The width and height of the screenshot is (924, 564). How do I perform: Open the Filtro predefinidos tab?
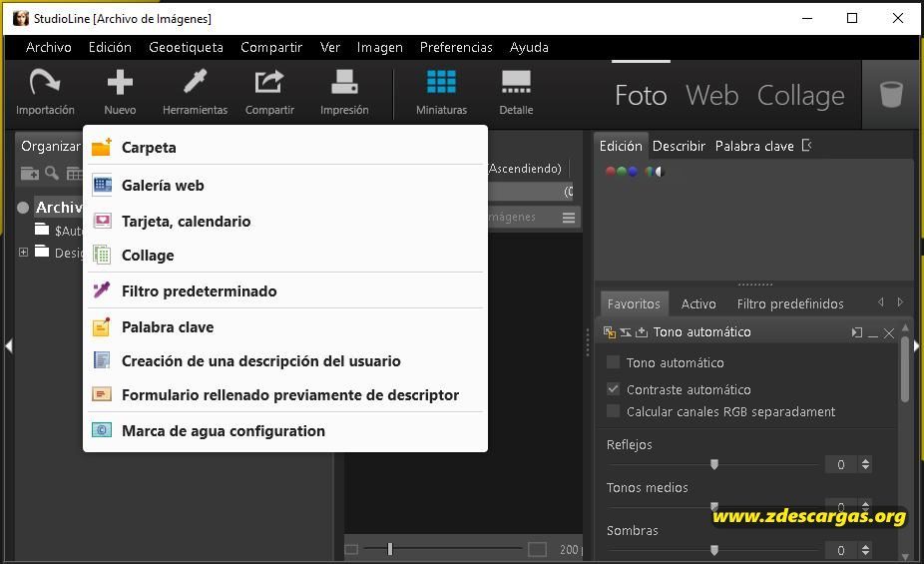(789, 303)
